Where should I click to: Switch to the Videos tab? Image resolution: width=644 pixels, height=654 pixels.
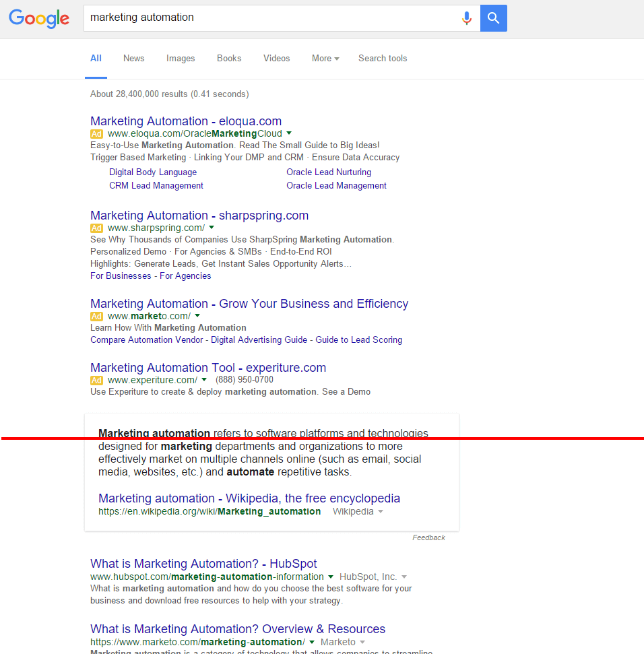(277, 59)
